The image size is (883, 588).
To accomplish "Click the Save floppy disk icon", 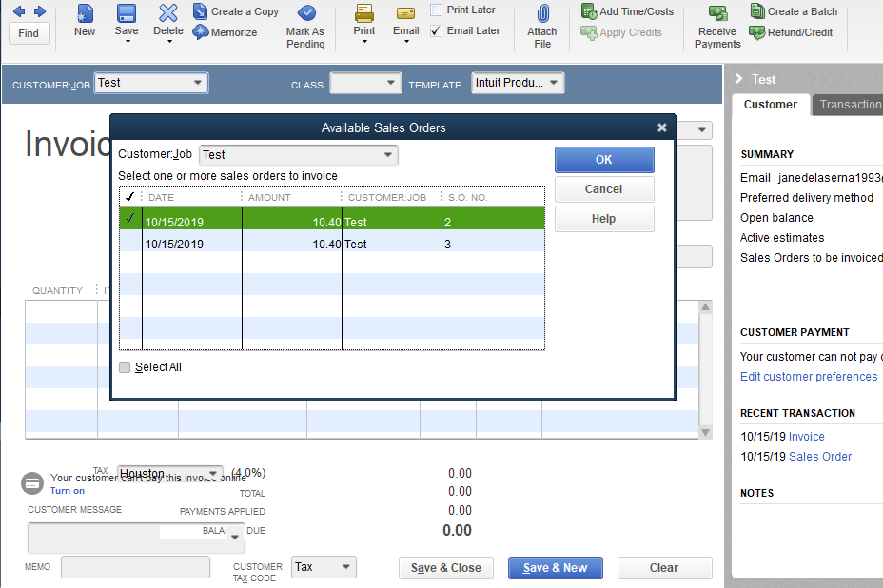I will pyautogui.click(x=127, y=13).
